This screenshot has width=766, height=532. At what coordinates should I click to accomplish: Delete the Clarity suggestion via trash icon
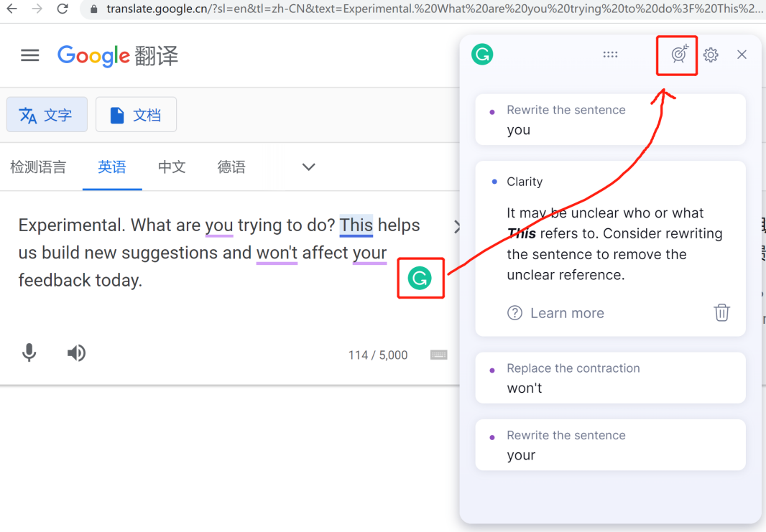click(721, 312)
